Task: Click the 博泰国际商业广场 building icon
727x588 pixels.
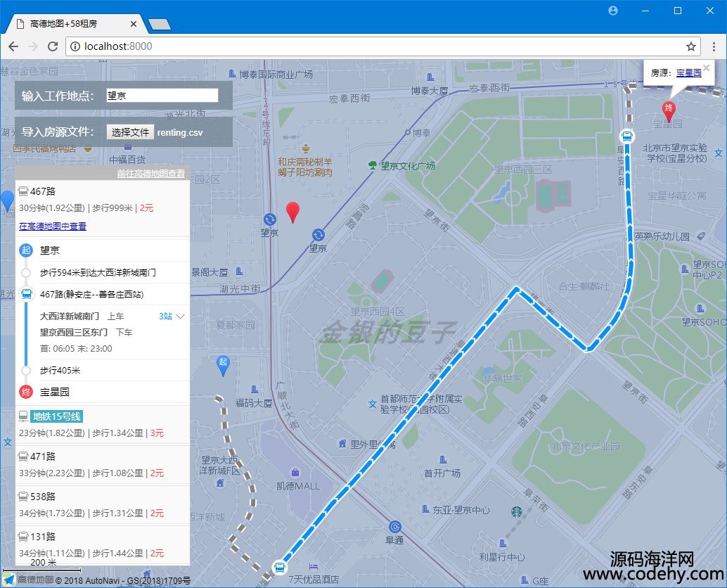Action: tap(232, 73)
